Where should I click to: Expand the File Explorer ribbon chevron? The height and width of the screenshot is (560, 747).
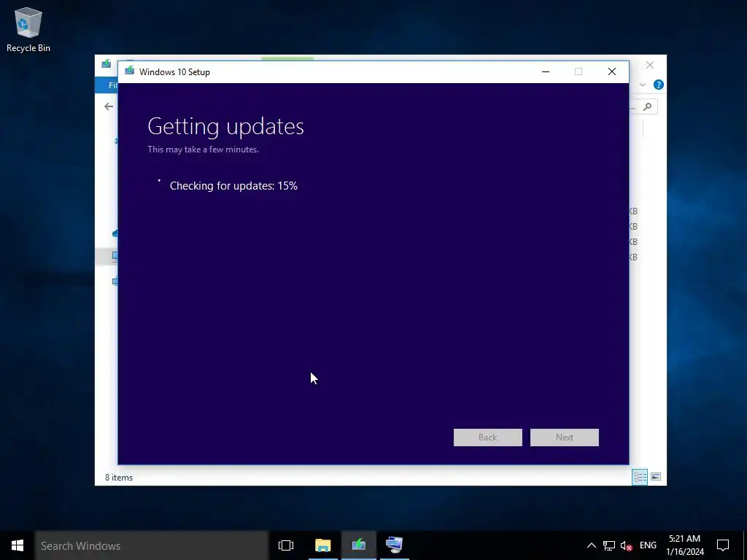pos(643,85)
